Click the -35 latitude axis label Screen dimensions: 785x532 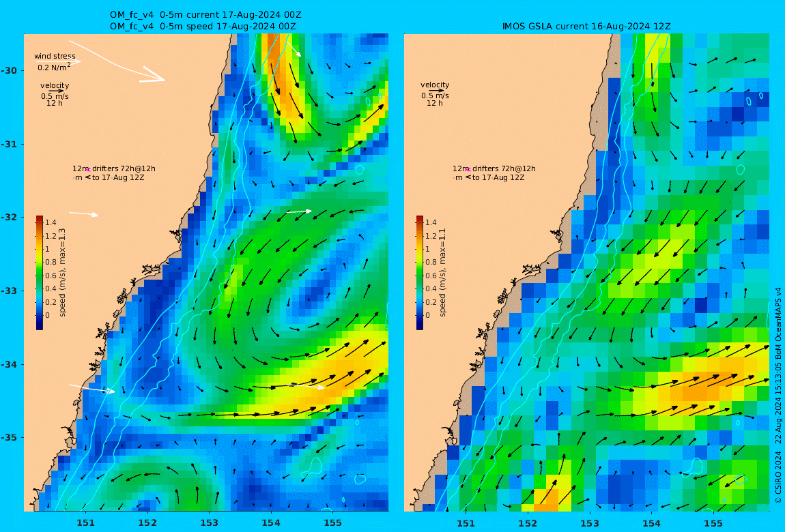point(8,437)
